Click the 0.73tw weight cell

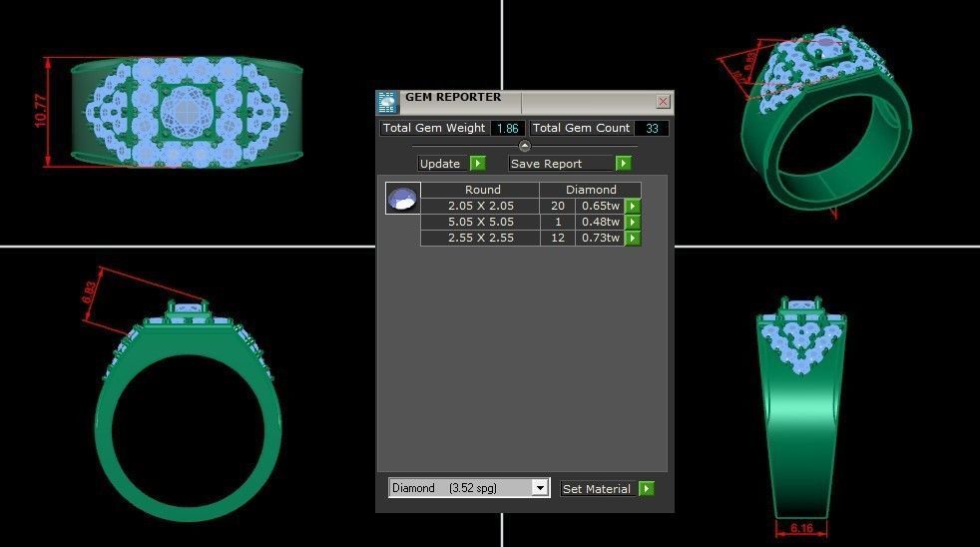[x=600, y=239]
